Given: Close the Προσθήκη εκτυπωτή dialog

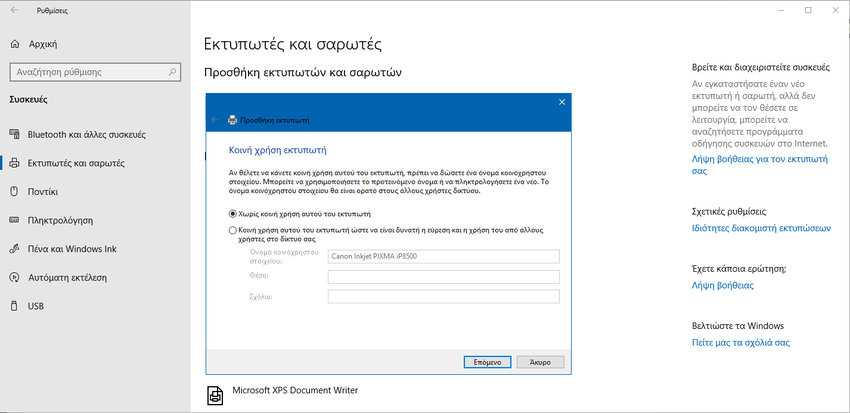Looking at the screenshot, I should (562, 102).
